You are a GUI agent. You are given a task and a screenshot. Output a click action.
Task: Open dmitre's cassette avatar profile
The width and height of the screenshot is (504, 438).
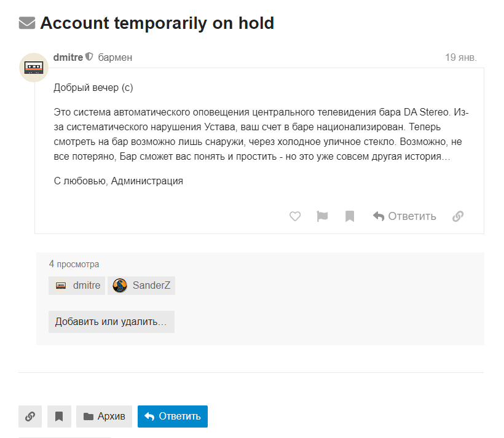pos(34,68)
